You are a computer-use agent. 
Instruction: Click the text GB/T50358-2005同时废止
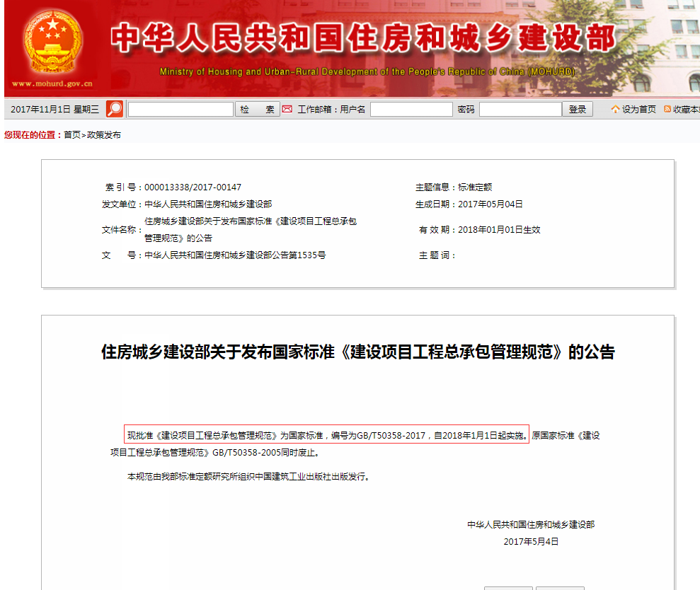(x=265, y=453)
